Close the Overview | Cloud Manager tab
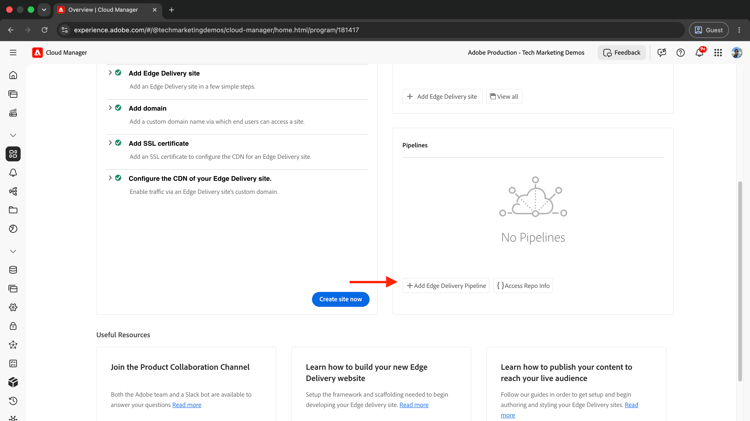Image resolution: width=750 pixels, height=421 pixels. point(154,10)
